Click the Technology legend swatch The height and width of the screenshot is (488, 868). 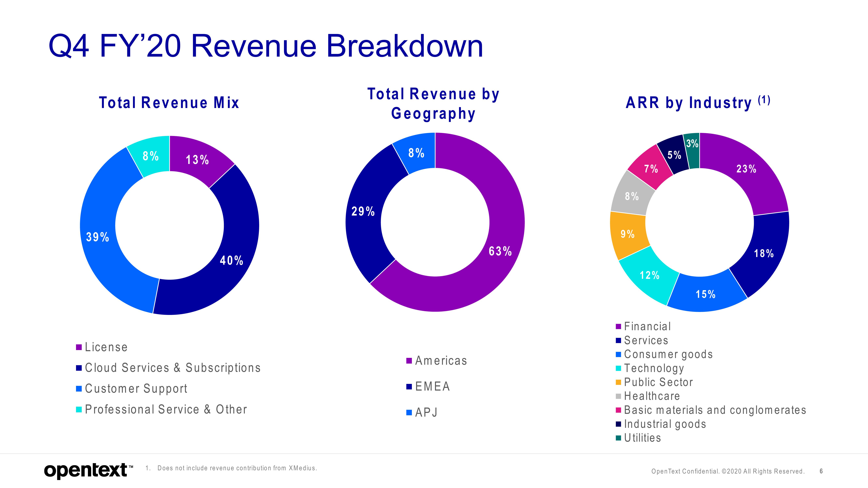click(618, 368)
